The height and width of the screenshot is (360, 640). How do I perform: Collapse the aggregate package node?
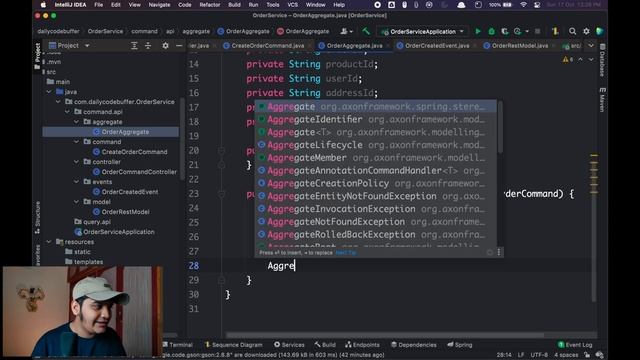[76, 122]
